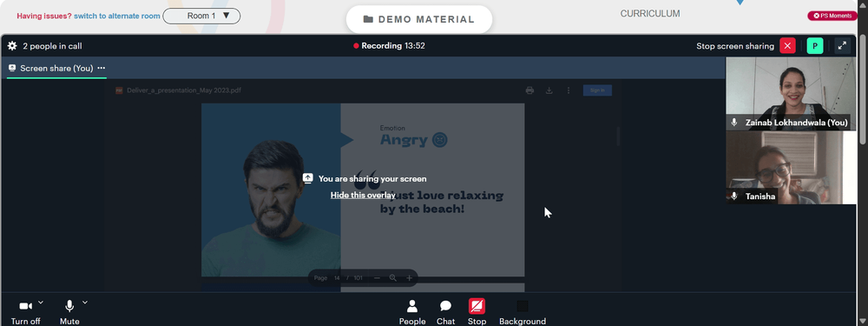Click Zainab's microphone status icon
This screenshot has width=868, height=326.
coord(734,123)
